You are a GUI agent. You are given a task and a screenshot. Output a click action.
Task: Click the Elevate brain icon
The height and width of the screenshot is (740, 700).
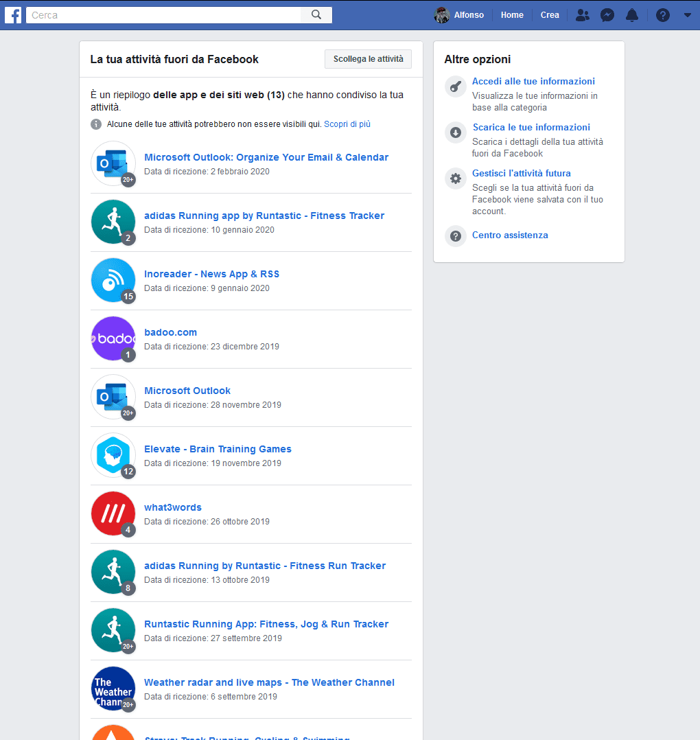[x=113, y=455]
